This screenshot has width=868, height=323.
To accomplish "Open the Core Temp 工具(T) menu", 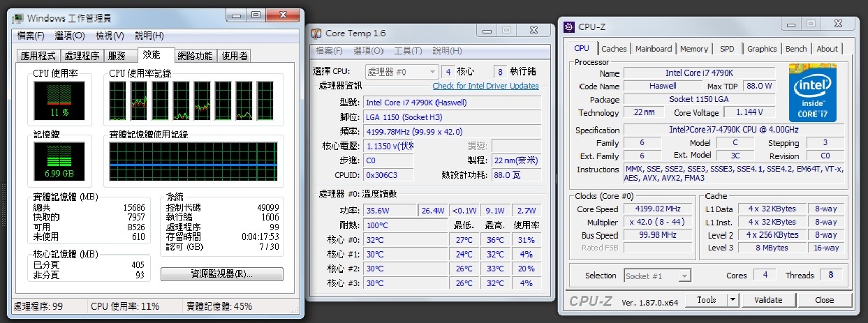I will coord(408,51).
